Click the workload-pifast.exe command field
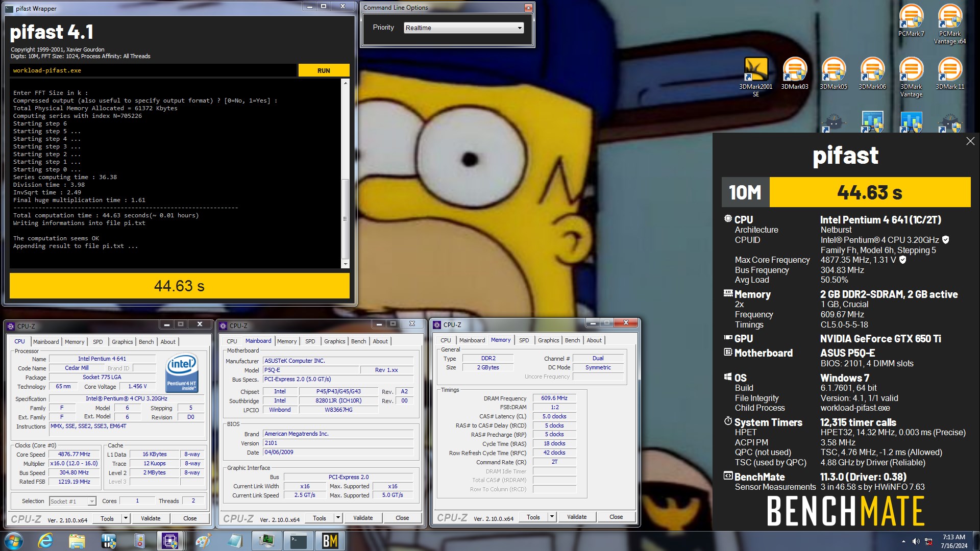The image size is (980, 551). pos(153,70)
